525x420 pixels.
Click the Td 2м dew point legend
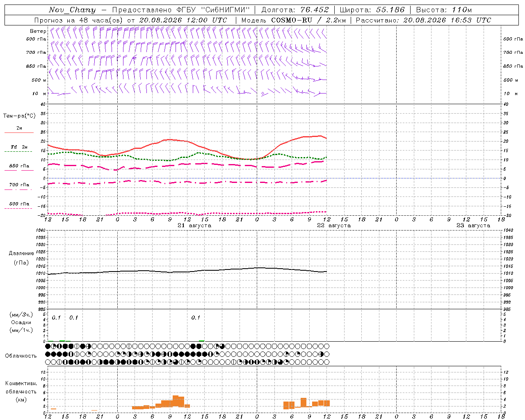[x=19, y=148]
